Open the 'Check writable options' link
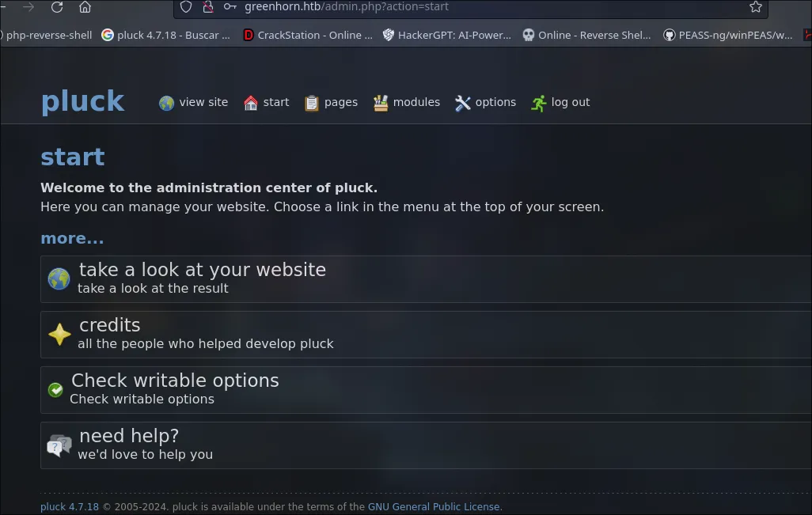Image resolution: width=812 pixels, height=515 pixels. coord(175,381)
